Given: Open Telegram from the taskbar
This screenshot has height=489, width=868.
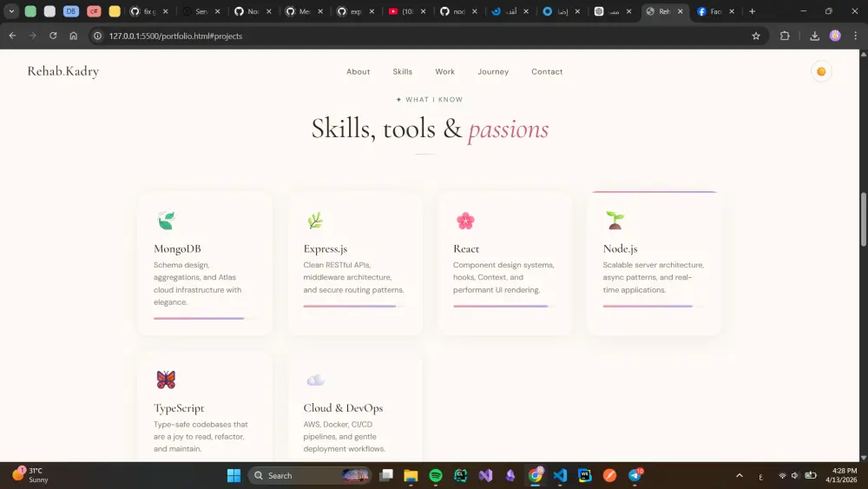Looking at the screenshot, I should tap(635, 476).
